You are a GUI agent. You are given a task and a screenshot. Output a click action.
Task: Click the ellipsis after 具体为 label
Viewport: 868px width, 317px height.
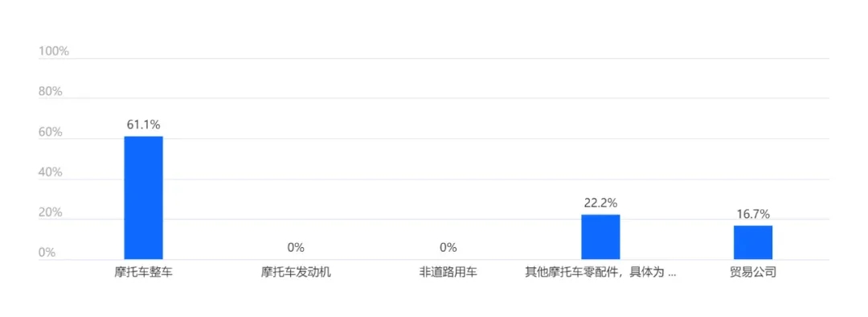tap(672, 275)
